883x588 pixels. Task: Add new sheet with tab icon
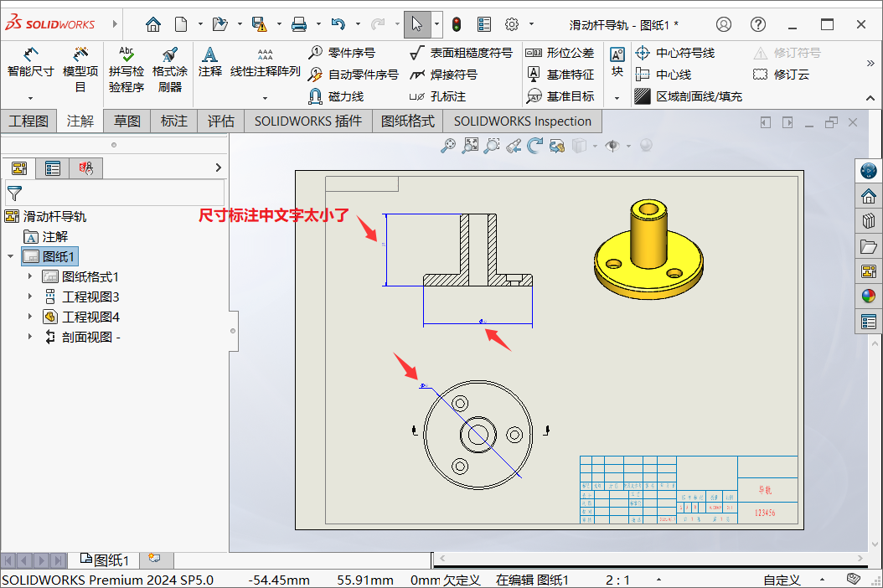click(x=155, y=559)
